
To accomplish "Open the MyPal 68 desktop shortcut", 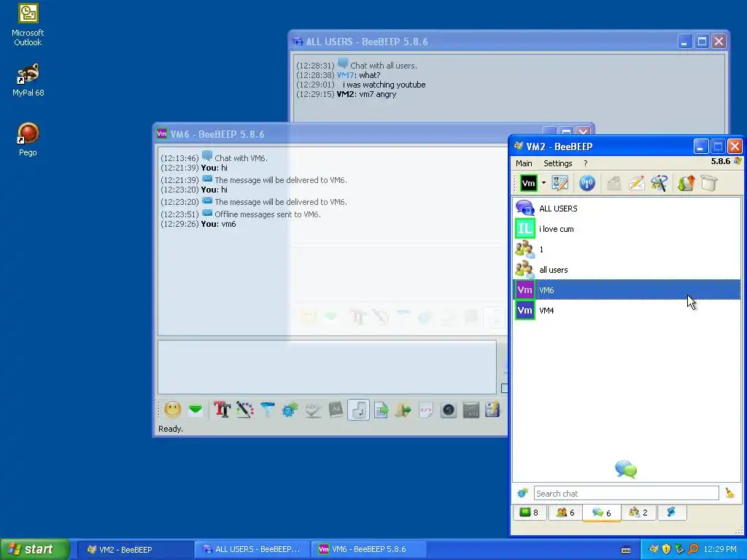I will point(28,79).
